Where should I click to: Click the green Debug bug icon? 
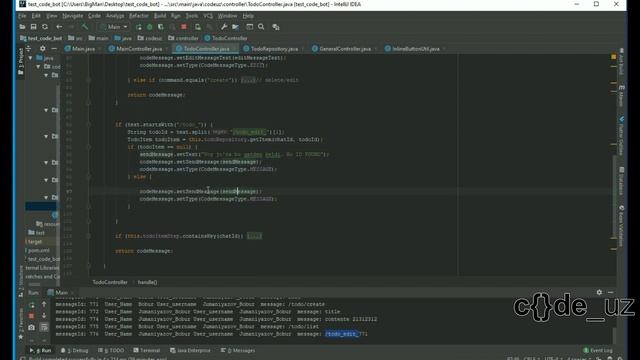(150, 27)
